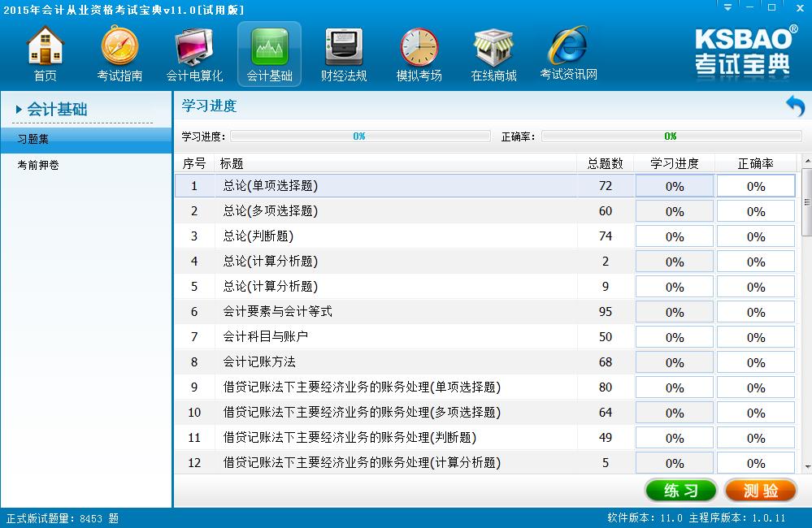Collapse the 会计基础 sidebar header triangle
Image resolution: width=812 pixels, height=528 pixels.
19,110
